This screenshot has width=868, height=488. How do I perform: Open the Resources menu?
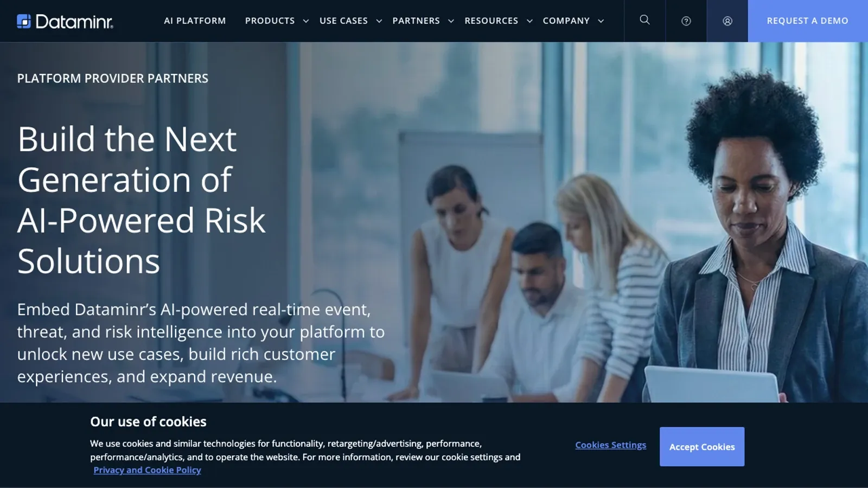point(491,21)
